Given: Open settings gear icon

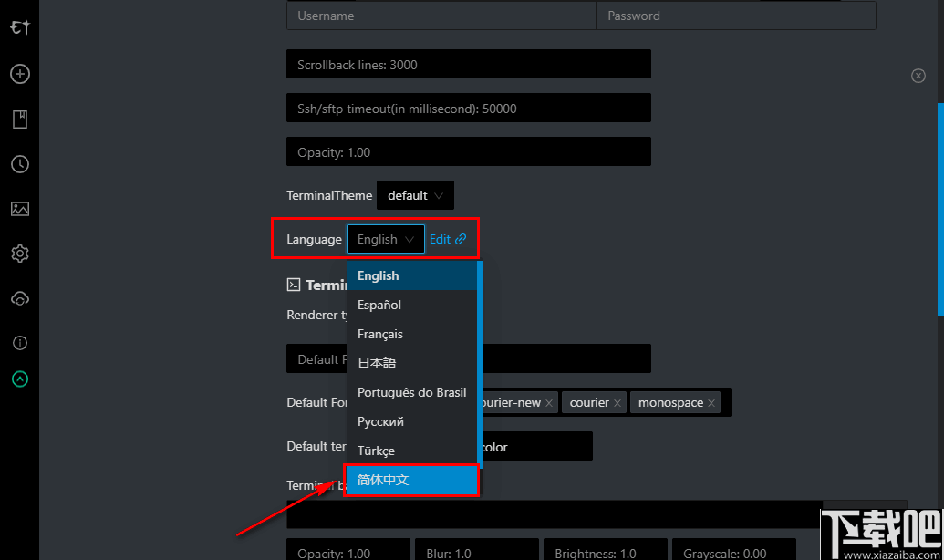Looking at the screenshot, I should point(20,254).
